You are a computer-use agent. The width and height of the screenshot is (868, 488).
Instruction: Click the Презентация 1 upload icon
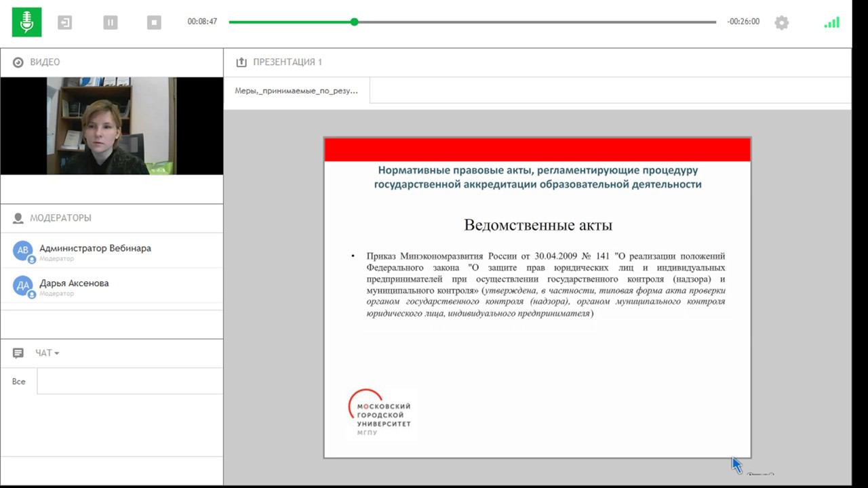[241, 62]
